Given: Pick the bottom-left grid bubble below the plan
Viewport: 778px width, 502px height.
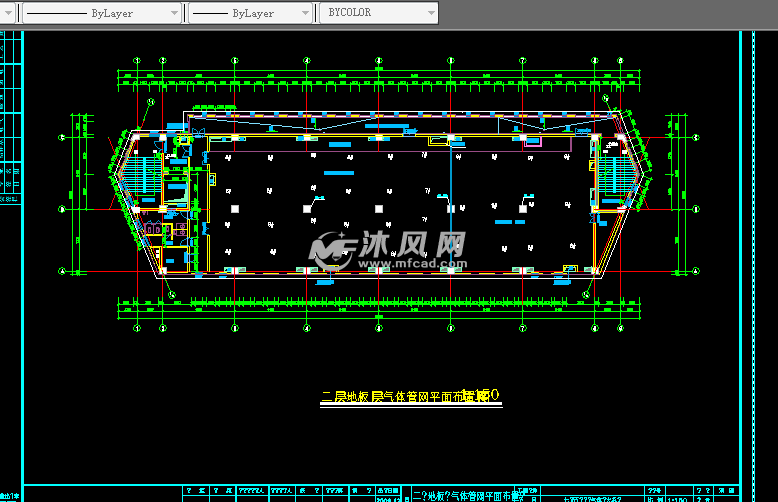Looking at the screenshot, I should coord(137,328).
